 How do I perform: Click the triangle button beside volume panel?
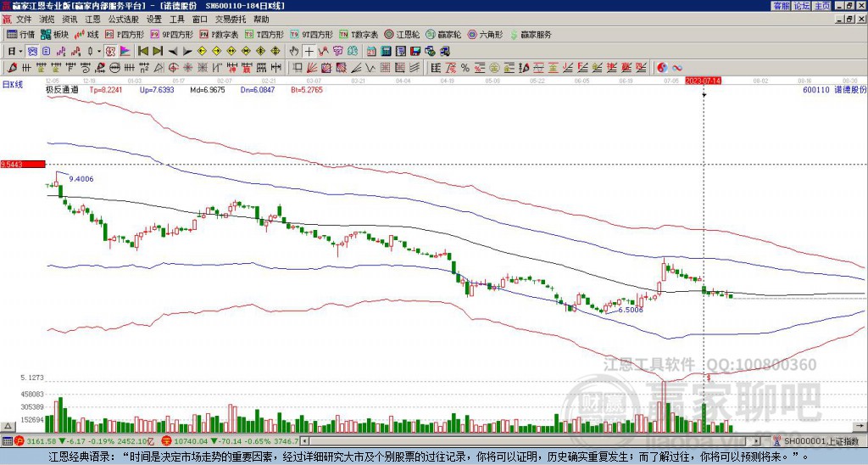(8, 426)
